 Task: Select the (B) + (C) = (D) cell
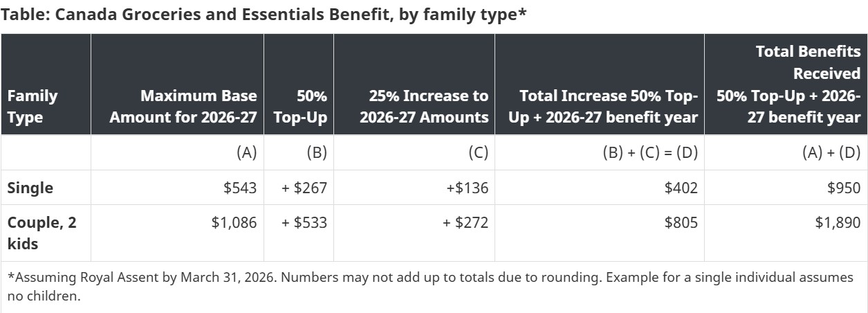(x=649, y=153)
